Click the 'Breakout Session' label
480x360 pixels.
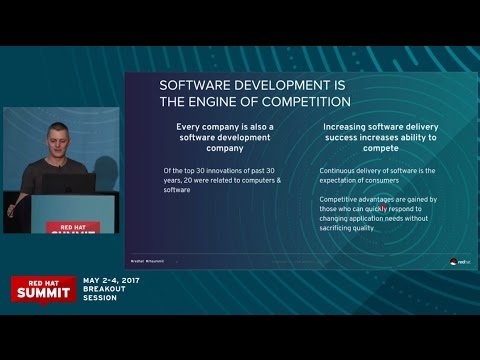[x=104, y=293]
